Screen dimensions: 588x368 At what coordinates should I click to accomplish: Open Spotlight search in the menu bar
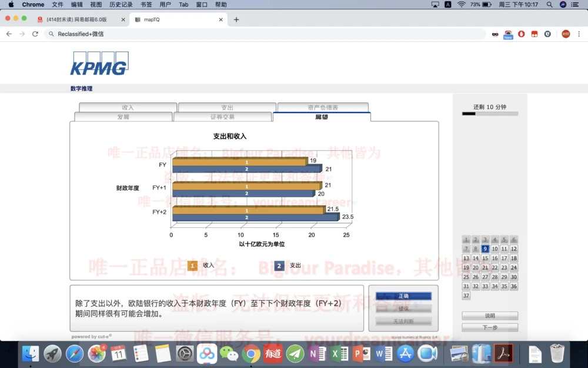pos(549,4)
